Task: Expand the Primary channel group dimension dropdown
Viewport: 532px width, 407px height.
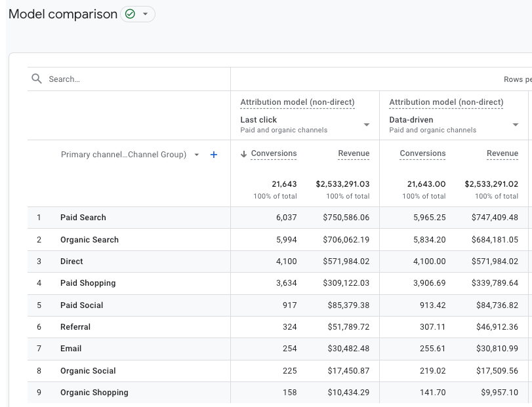Action: [x=196, y=155]
